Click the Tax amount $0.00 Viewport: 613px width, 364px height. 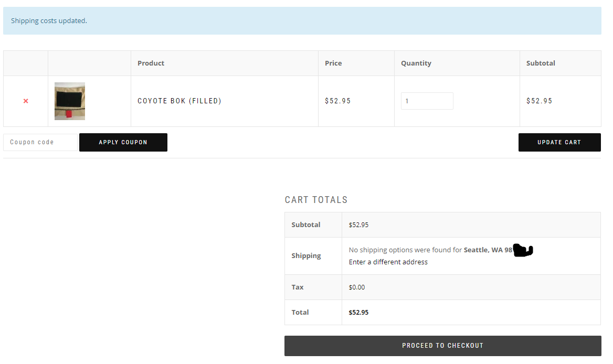coord(357,287)
